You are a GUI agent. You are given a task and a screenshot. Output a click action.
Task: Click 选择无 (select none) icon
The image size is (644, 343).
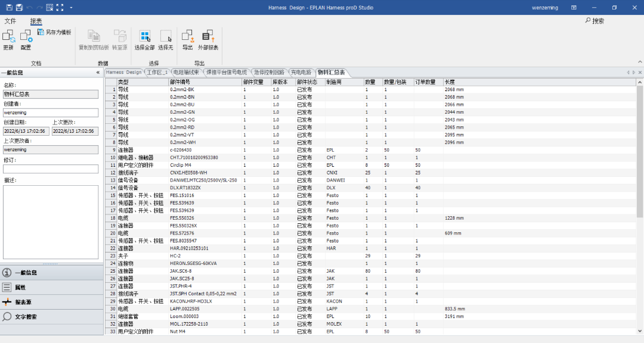166,40
